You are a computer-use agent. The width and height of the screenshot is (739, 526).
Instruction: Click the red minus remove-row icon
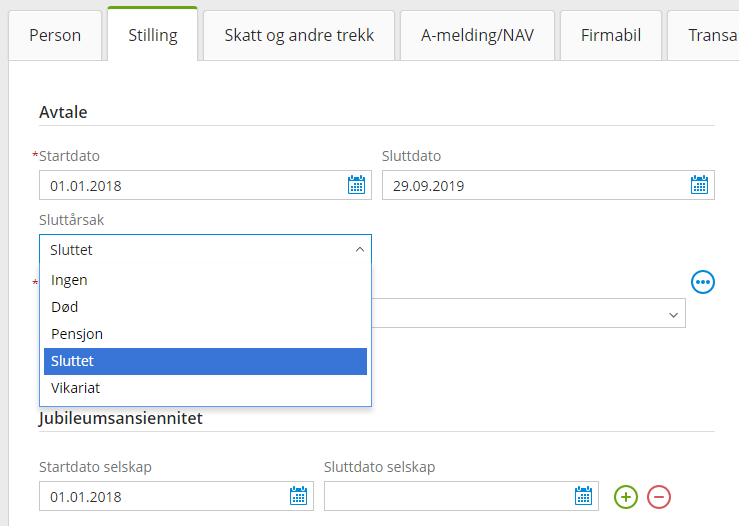pos(659,496)
